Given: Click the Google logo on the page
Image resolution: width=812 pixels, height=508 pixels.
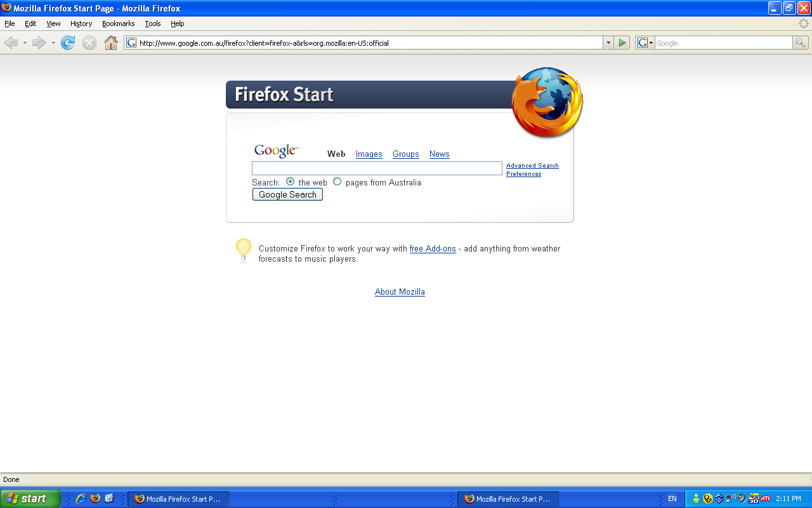Looking at the screenshot, I should (276, 151).
